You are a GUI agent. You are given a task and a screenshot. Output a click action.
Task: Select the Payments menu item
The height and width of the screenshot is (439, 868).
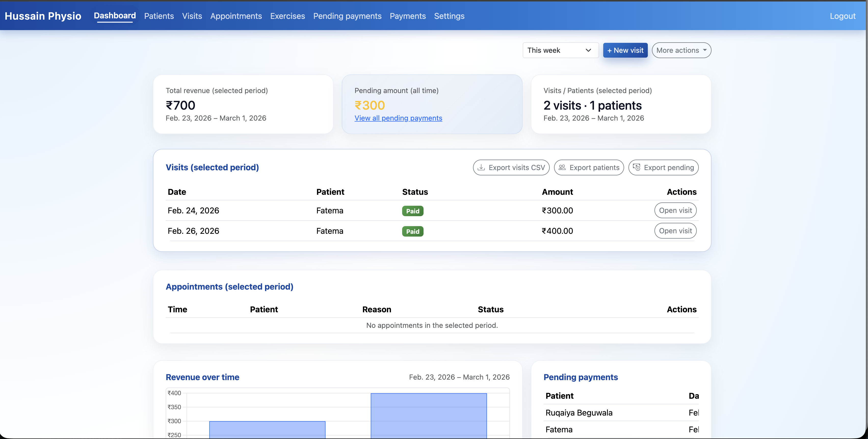tap(407, 16)
